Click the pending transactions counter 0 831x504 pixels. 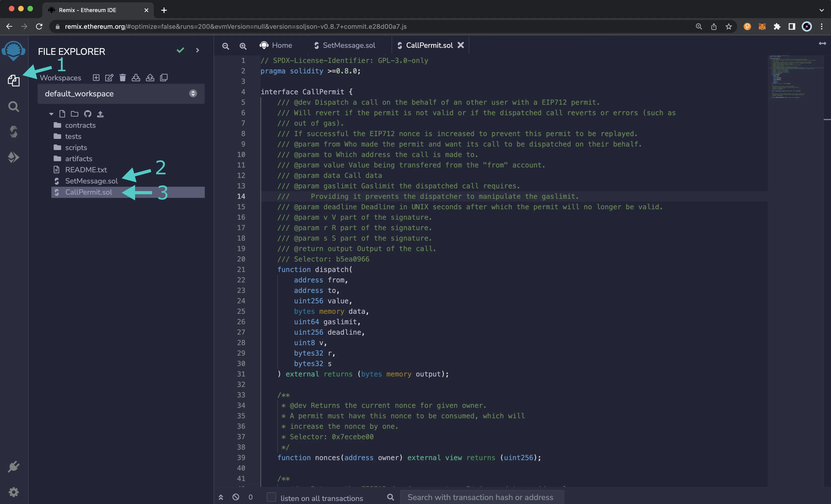[x=251, y=497]
